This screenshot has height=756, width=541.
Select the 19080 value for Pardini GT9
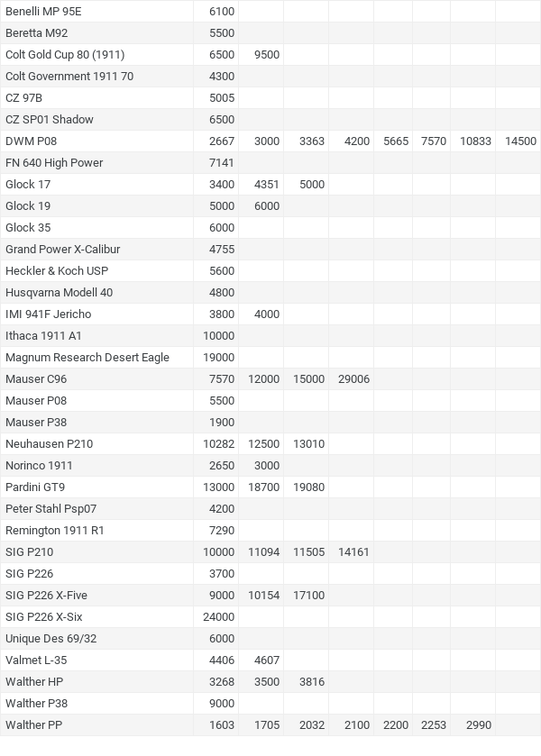tap(309, 487)
